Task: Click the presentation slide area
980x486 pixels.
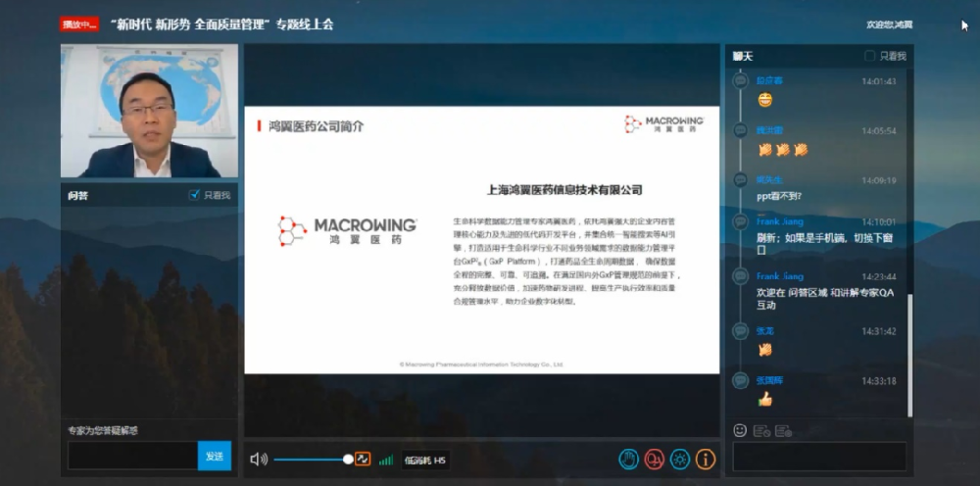Action: pyautogui.click(x=482, y=240)
